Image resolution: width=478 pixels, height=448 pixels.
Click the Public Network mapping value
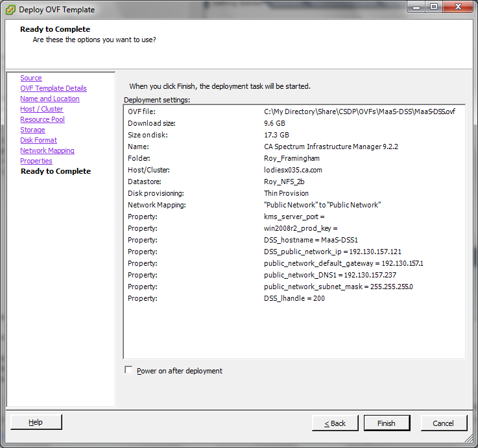coord(322,205)
